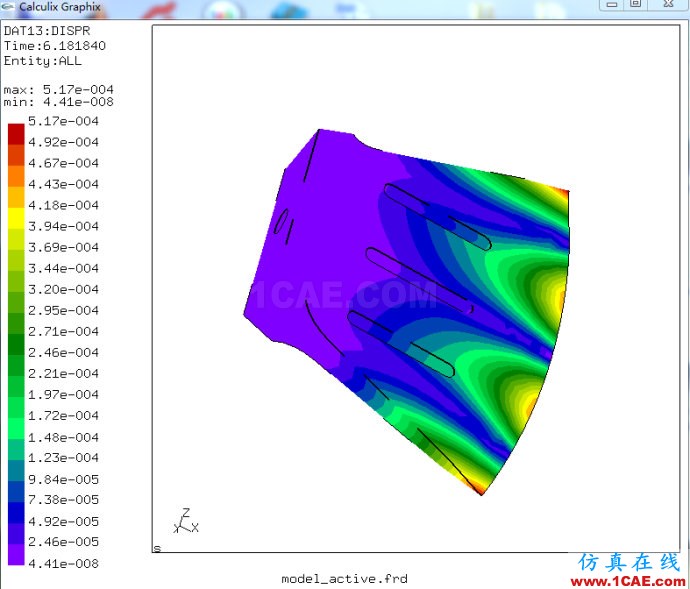Screen dimensions: 690x589
Task: Click the orange 4.43e-004 legend color band
Action: (x=16, y=176)
